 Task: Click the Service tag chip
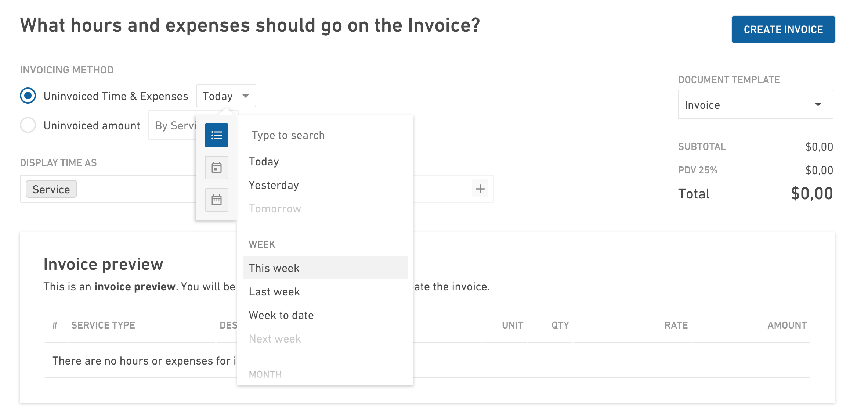[x=51, y=189]
